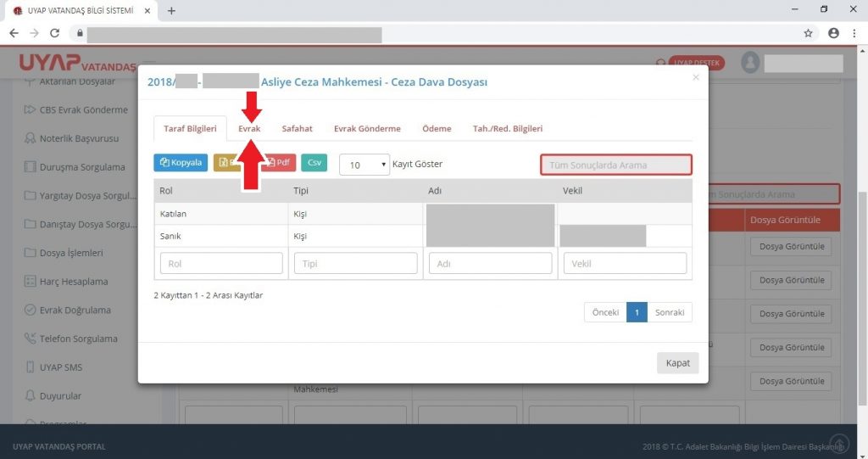Click the UYAP SMS phone icon
Screen dimensions: 868x459
[31, 367]
